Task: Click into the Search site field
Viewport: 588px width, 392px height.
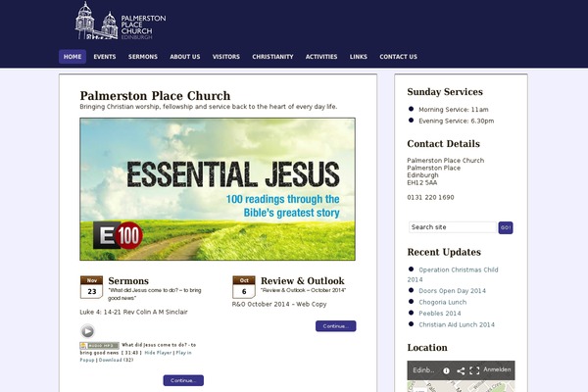Action: point(453,227)
